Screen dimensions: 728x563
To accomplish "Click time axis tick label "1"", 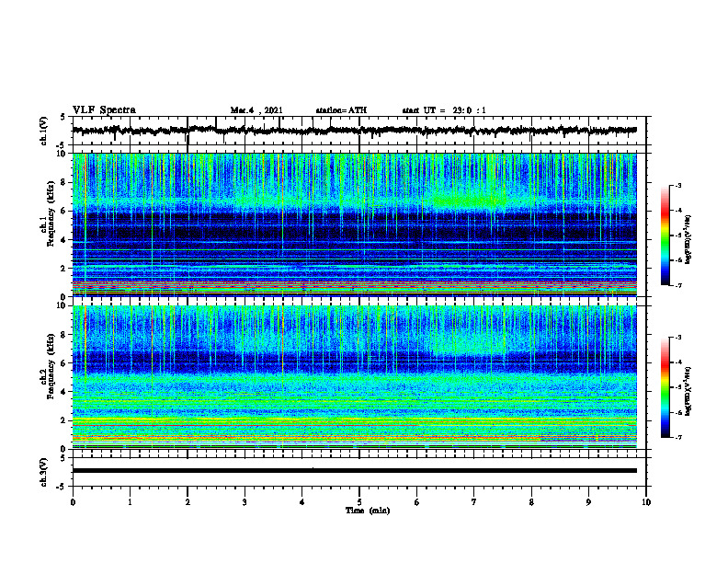I will coord(130,502).
